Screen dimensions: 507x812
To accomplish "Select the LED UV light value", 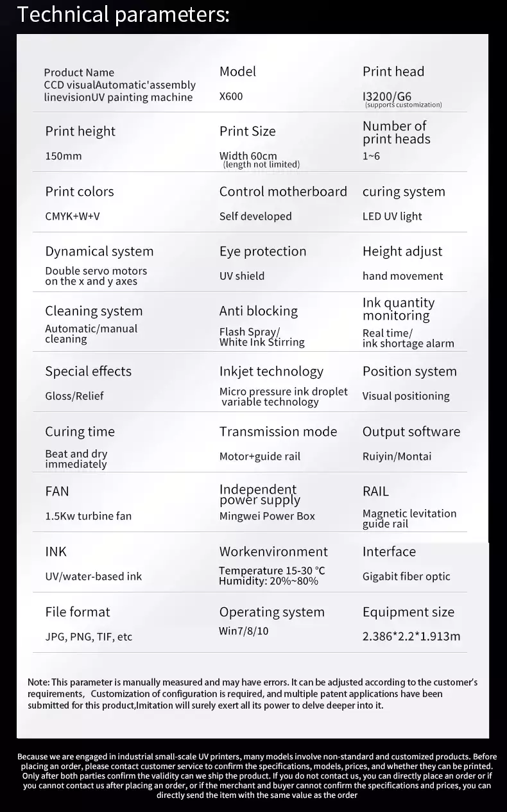I will coord(392,216).
